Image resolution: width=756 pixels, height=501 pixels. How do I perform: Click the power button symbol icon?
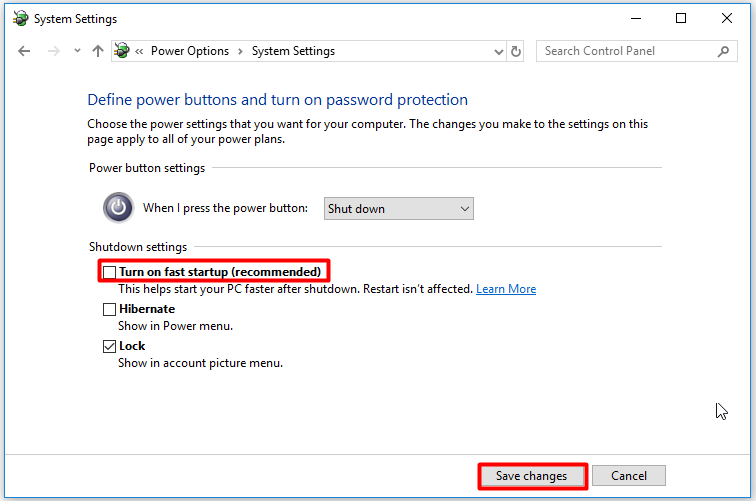coord(118,208)
